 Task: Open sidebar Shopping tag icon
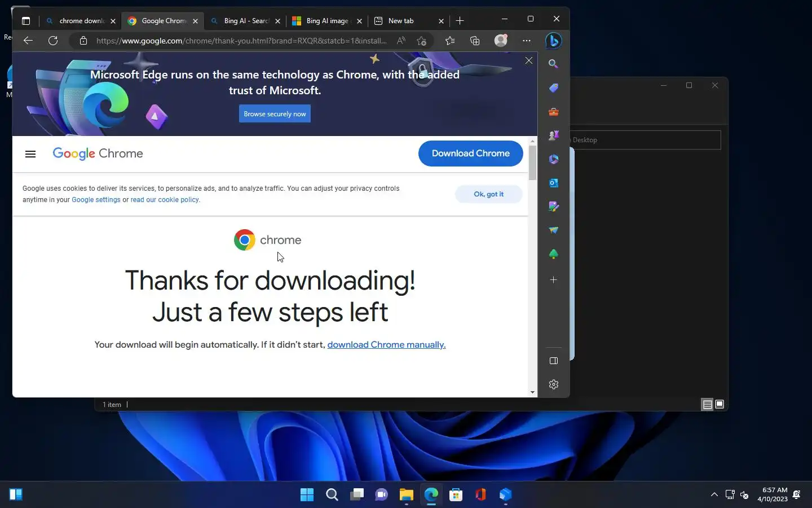(x=554, y=88)
